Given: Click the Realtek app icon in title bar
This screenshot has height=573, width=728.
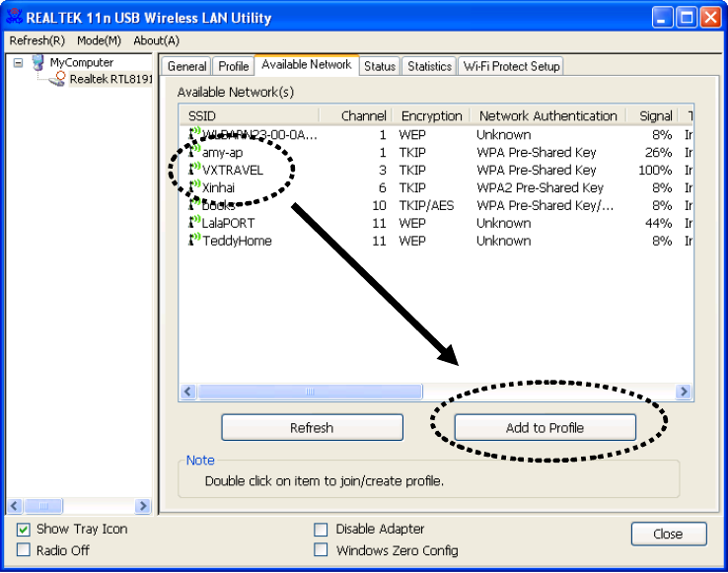Looking at the screenshot, I should point(14,17).
